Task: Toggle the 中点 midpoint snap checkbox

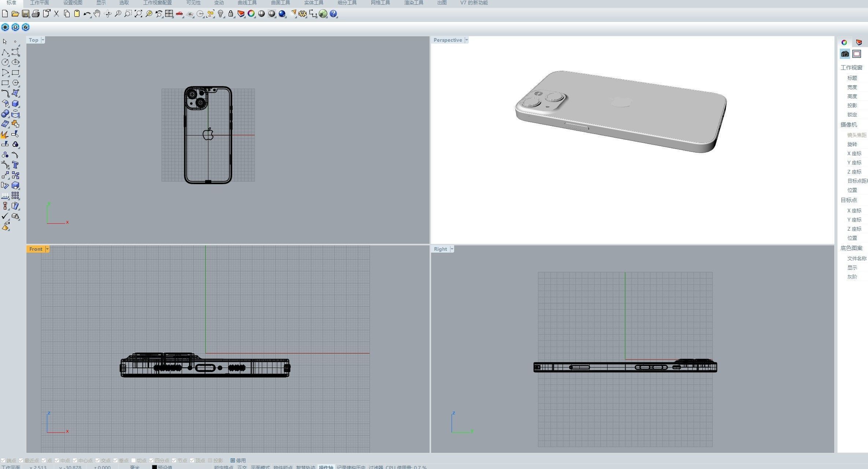Action: click(x=57, y=461)
